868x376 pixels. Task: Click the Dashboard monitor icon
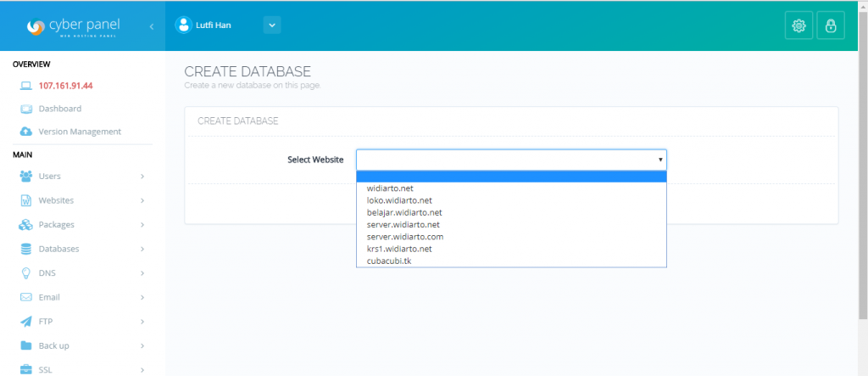(26, 109)
